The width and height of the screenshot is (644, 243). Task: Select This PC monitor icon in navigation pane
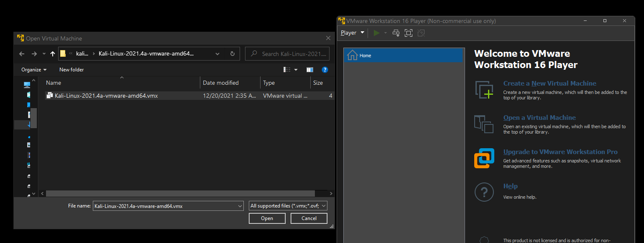point(27,85)
